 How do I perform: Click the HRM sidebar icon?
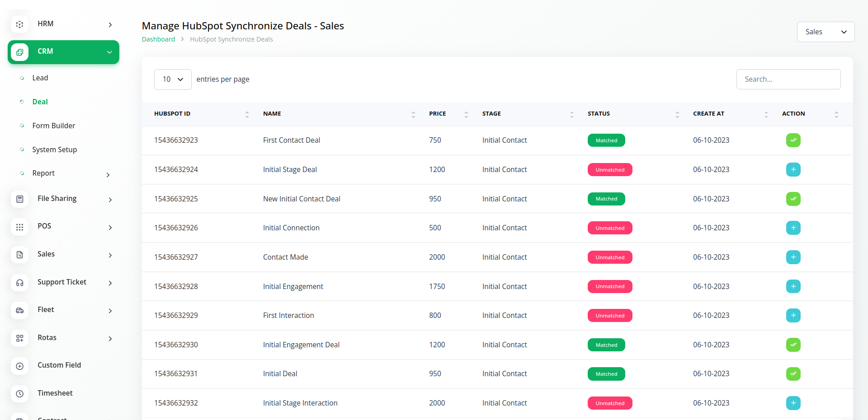[x=19, y=24]
